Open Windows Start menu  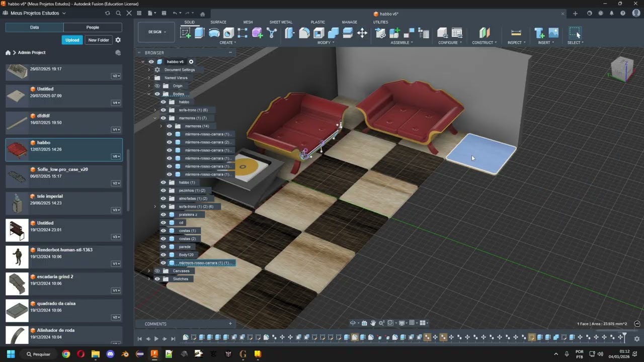point(11,354)
